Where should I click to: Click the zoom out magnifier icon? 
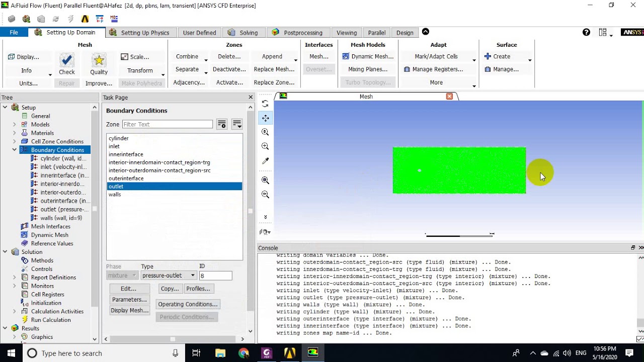pos(265,195)
